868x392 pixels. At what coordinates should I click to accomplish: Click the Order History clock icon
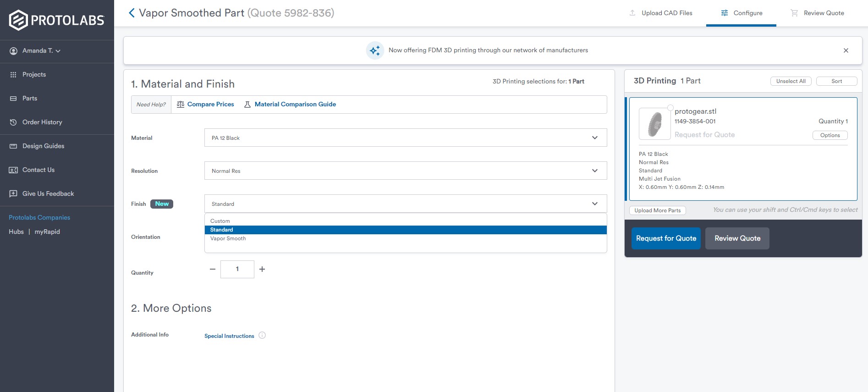pos(13,122)
